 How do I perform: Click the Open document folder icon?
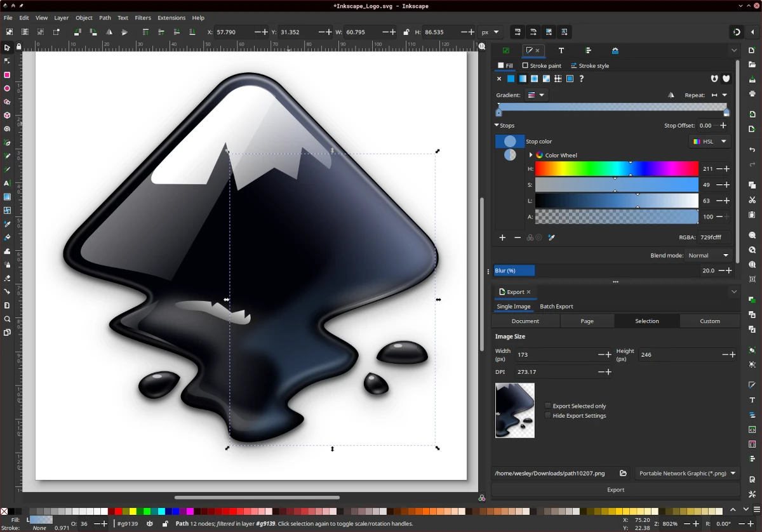(752, 65)
